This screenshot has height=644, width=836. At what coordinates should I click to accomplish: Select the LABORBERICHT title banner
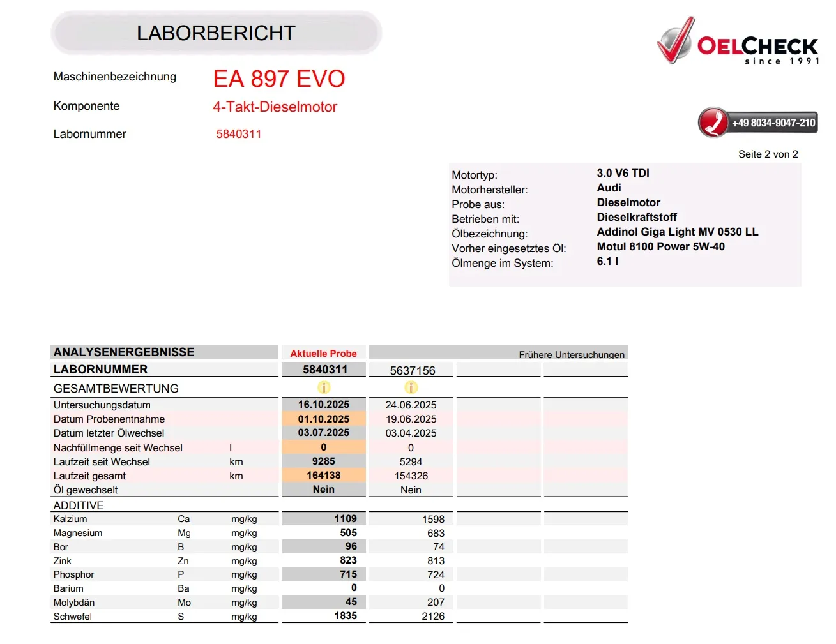(216, 33)
